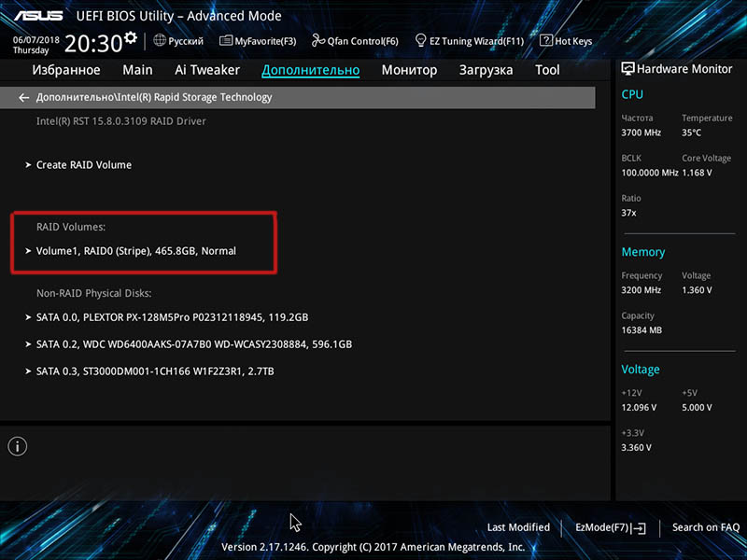
Task: Switch to the Избранное tab
Action: click(66, 70)
